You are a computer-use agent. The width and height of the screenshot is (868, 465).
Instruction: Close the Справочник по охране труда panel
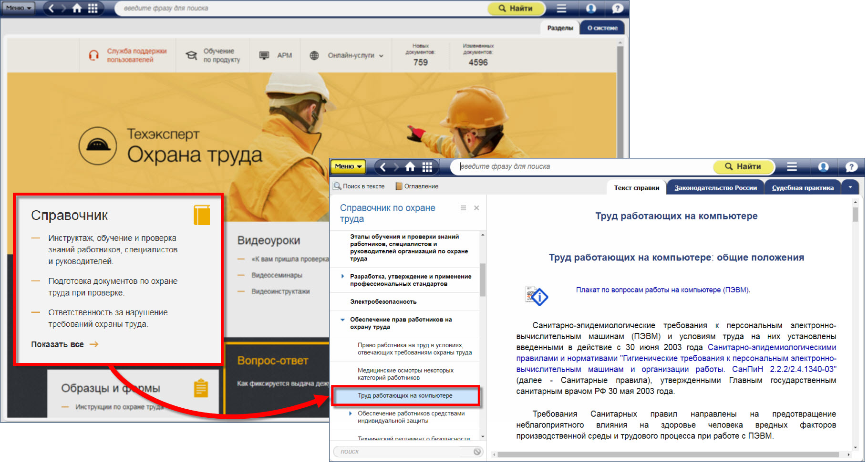[476, 208]
